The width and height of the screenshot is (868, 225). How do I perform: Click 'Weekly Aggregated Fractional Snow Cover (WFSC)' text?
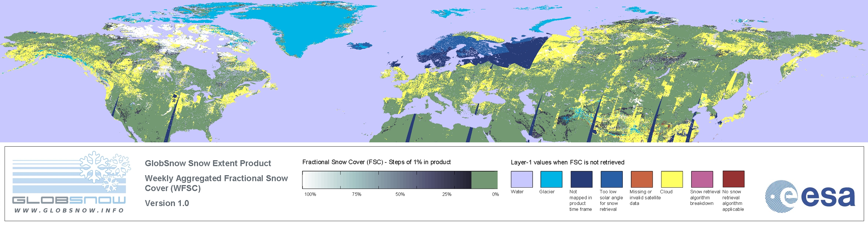click(216, 183)
